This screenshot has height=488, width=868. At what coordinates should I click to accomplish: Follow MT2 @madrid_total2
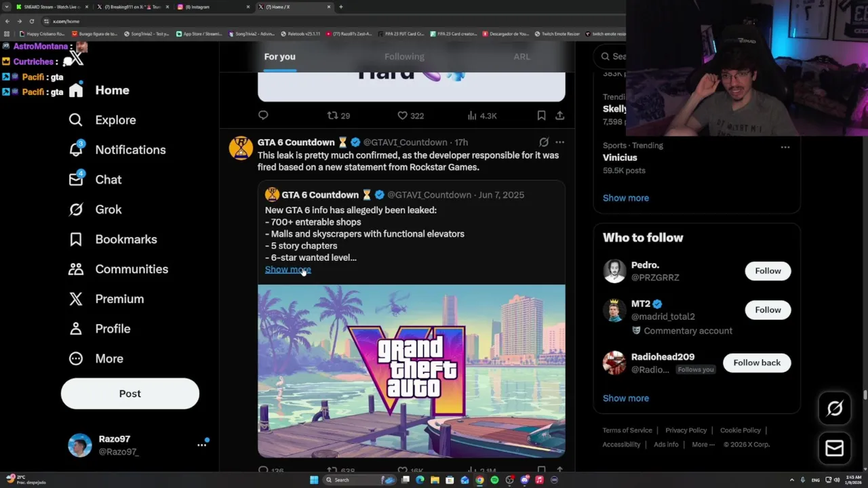click(x=768, y=310)
